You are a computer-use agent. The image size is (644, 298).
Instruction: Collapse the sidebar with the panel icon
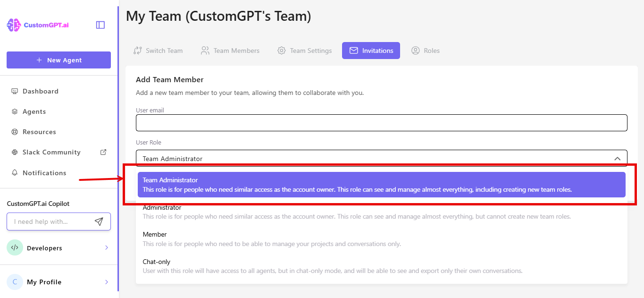coord(100,25)
